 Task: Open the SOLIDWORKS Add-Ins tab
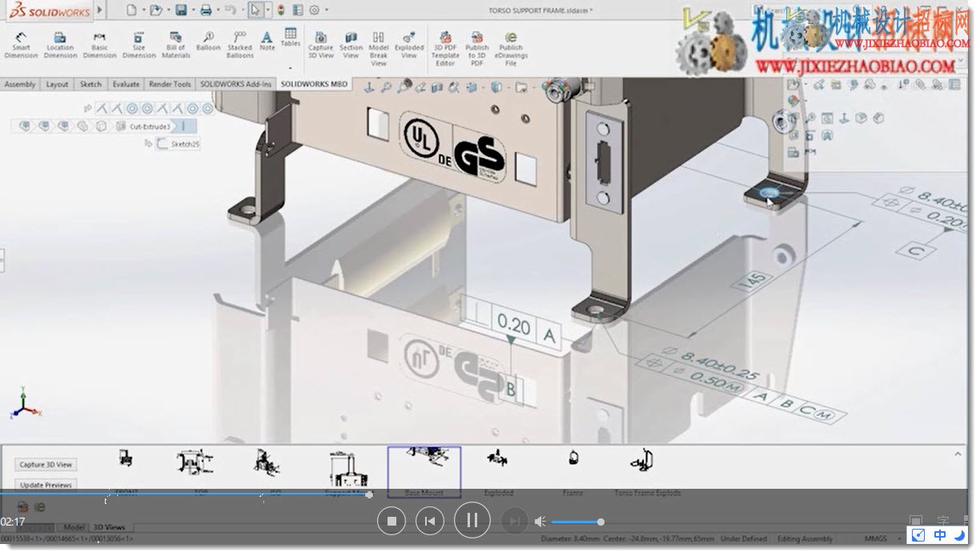(x=235, y=84)
